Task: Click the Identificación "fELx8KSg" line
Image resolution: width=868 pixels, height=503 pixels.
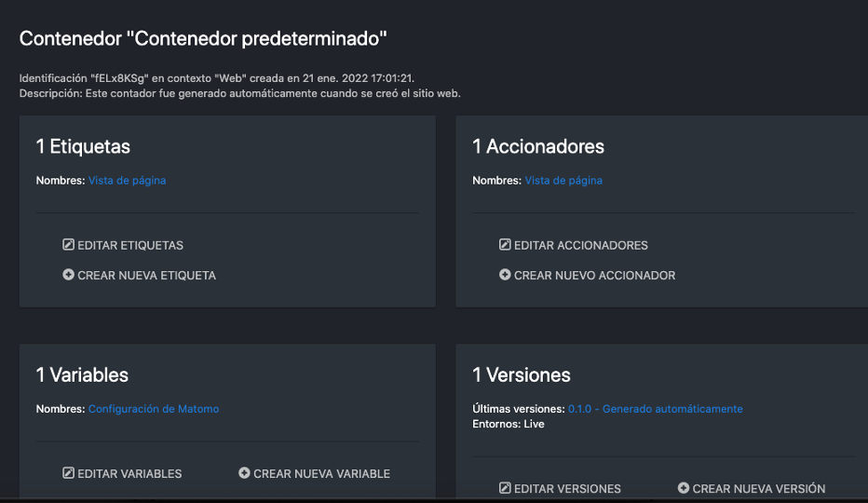Action: (x=217, y=78)
